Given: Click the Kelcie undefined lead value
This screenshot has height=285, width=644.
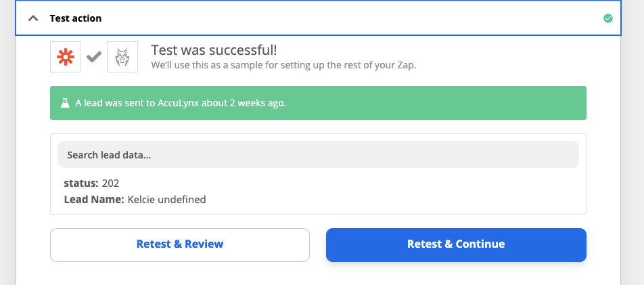Looking at the screenshot, I should pos(166,200).
